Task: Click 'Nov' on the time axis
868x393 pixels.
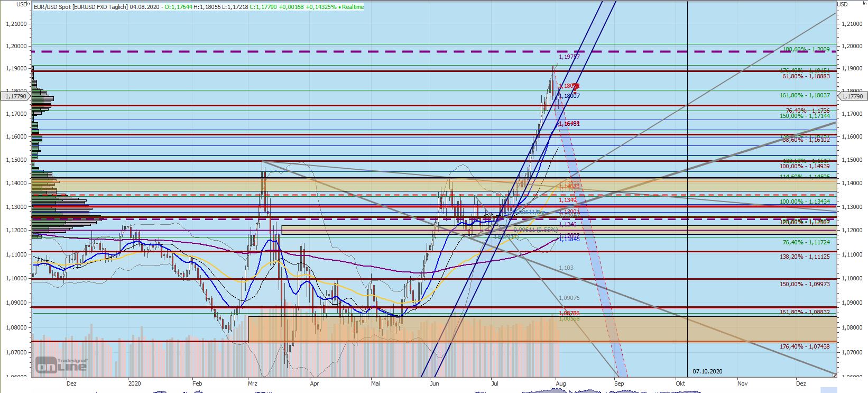Action: pyautogui.click(x=742, y=383)
